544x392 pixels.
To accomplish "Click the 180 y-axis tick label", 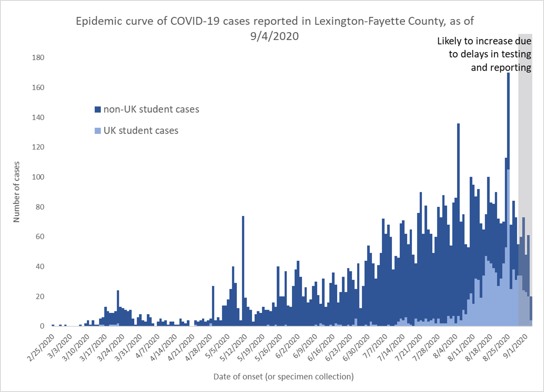I will pos(38,57).
